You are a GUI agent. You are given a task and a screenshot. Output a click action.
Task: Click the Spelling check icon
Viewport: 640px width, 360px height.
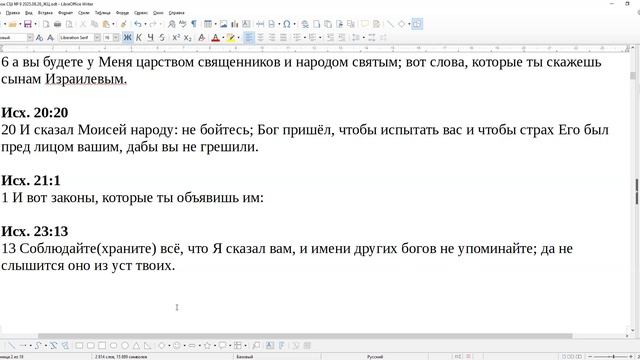[x=182, y=24]
